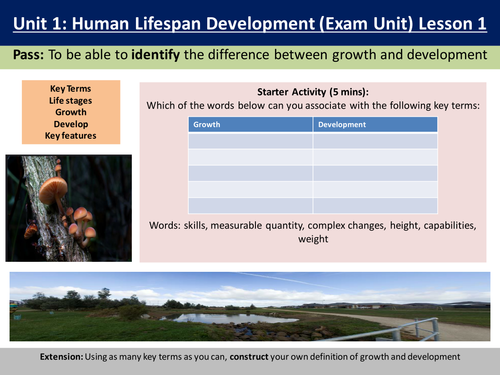Click last empty cell in Development column
Screen dimensions: 500x375
pyautogui.click(x=375, y=206)
